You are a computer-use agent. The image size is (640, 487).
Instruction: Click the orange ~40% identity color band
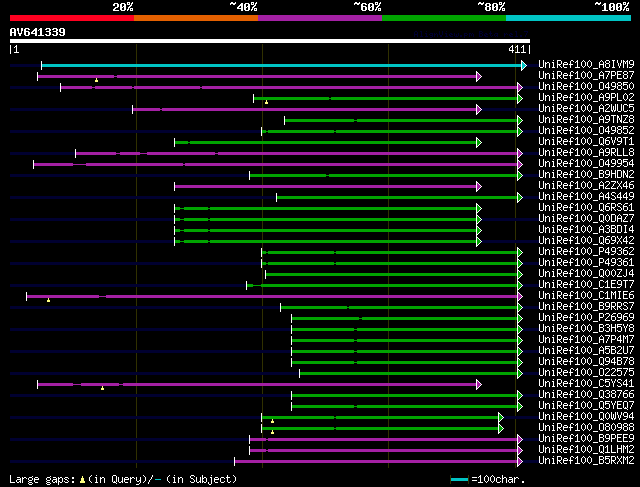[196, 18]
